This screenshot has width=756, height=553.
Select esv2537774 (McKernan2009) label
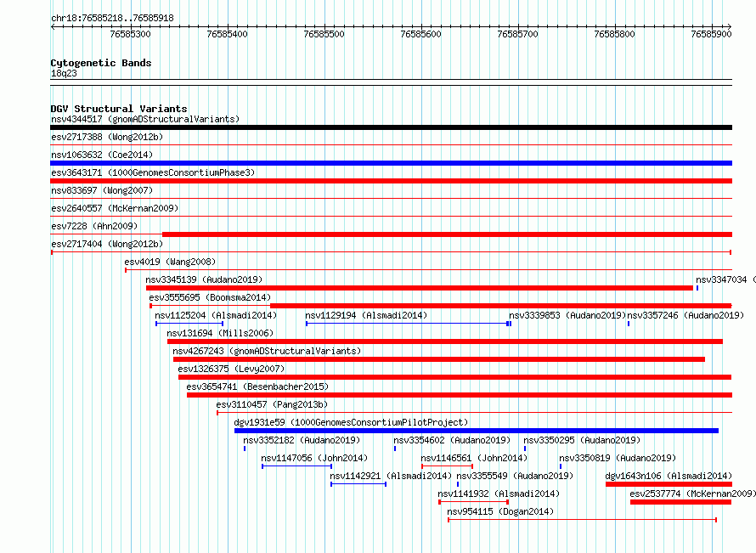(x=693, y=494)
